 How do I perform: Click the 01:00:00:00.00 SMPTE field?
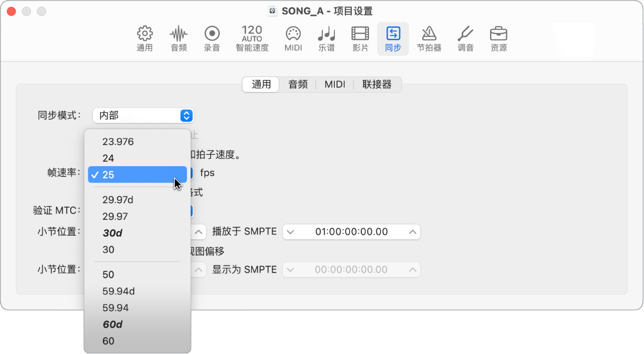click(x=351, y=232)
